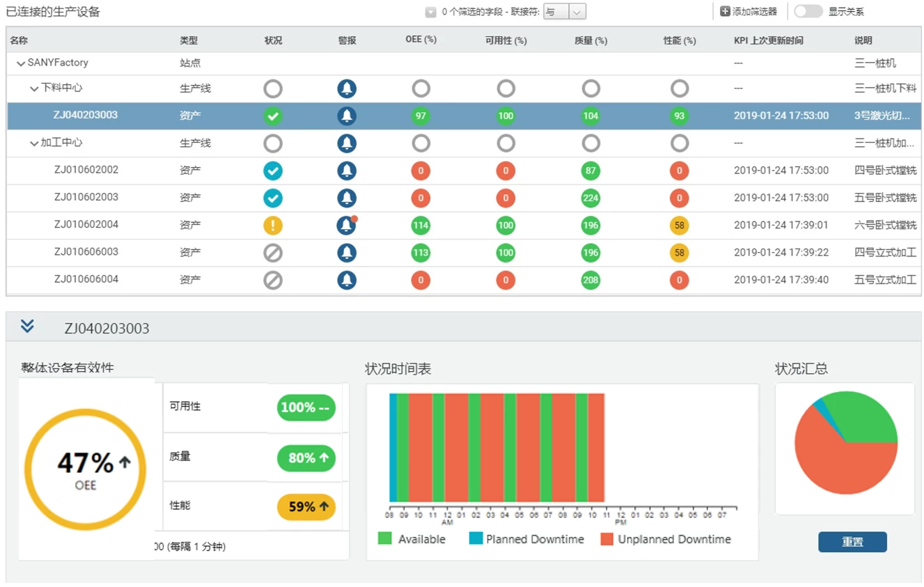
Task: Click alarm bell for ZJ040203003 row
Action: pyautogui.click(x=347, y=116)
